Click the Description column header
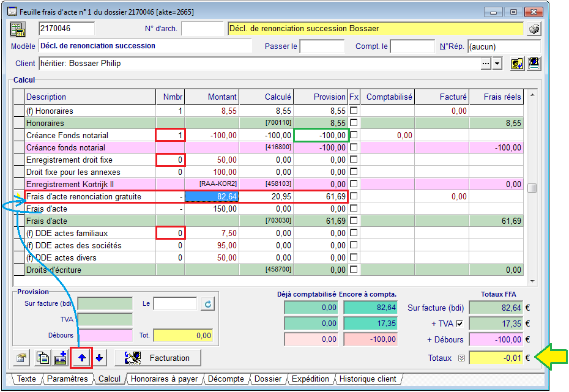The height and width of the screenshot is (392, 569). (x=91, y=97)
